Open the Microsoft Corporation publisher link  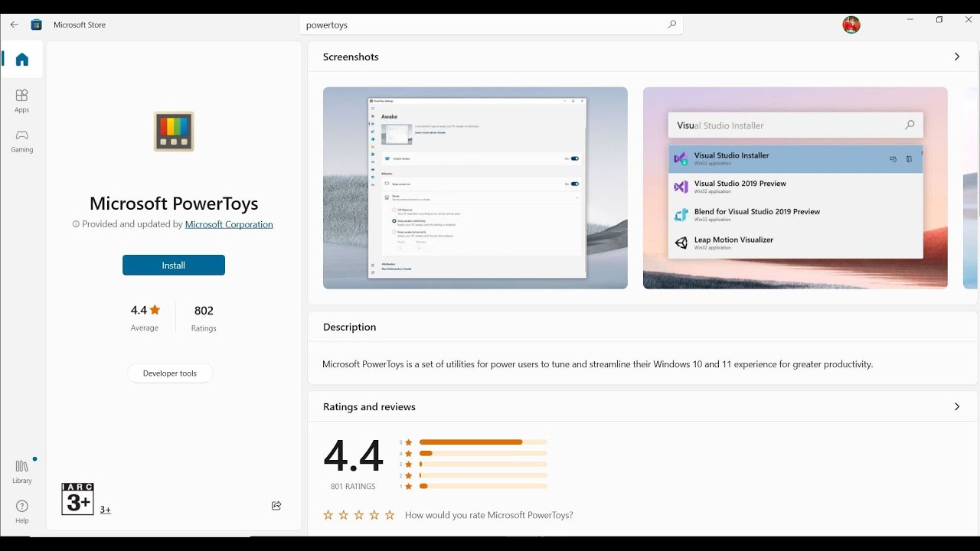point(229,224)
